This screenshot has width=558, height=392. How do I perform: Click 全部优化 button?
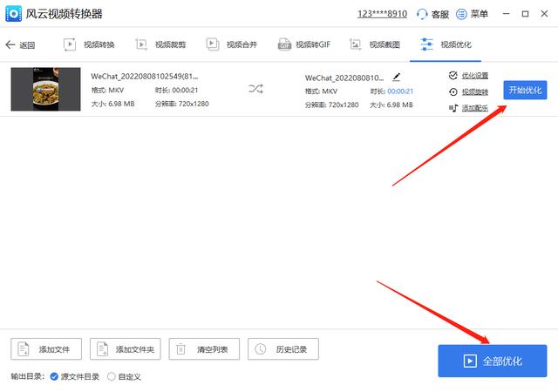click(492, 361)
